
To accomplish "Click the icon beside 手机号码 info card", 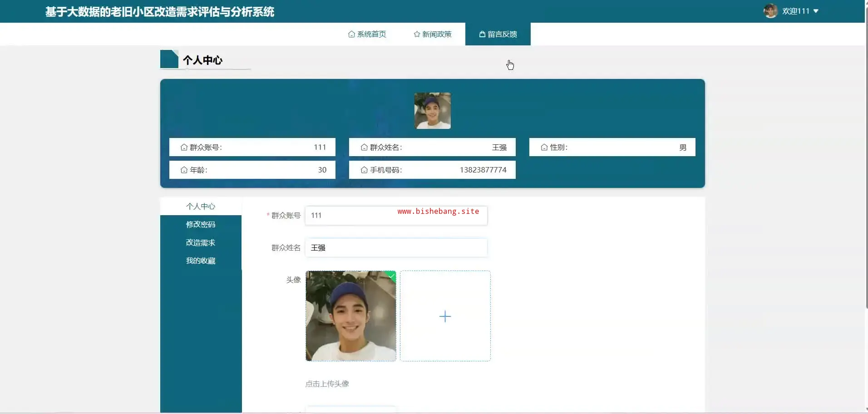I will [x=364, y=170].
